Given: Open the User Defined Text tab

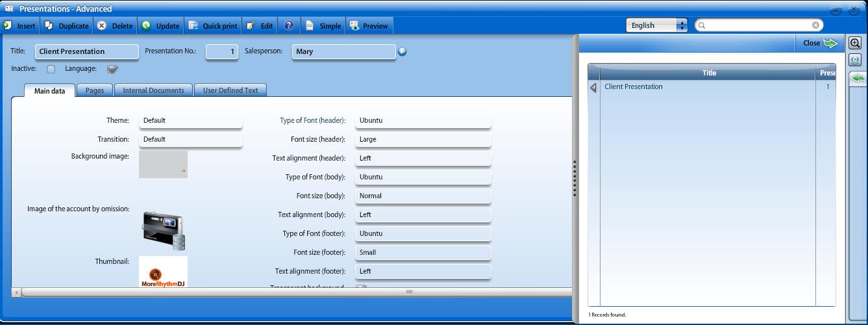Looking at the screenshot, I should (230, 90).
